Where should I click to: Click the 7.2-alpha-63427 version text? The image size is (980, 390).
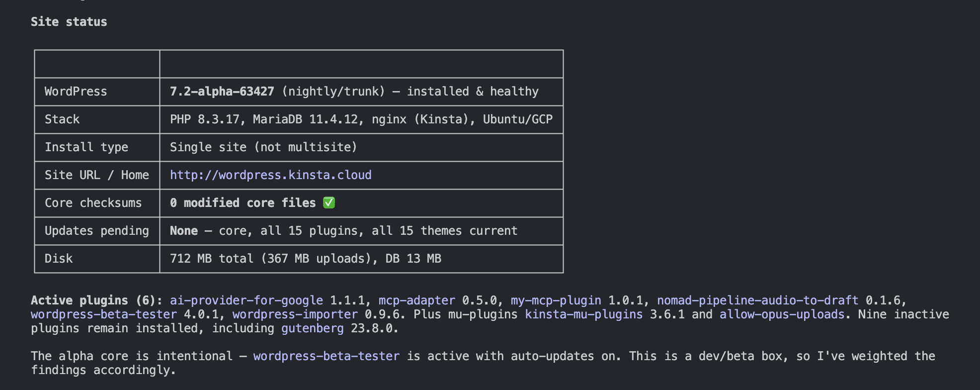[222, 92]
